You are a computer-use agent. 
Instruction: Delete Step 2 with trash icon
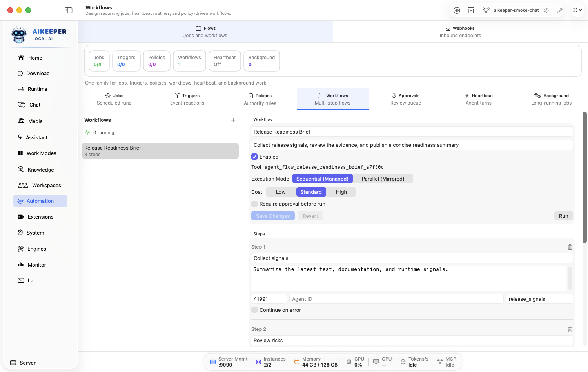[x=570, y=329]
